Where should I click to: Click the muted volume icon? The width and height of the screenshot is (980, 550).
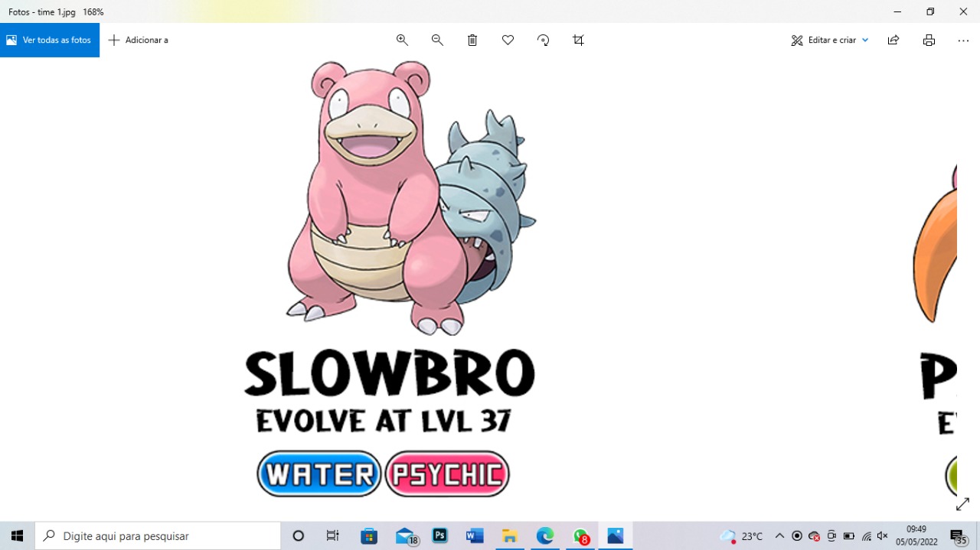click(x=883, y=535)
